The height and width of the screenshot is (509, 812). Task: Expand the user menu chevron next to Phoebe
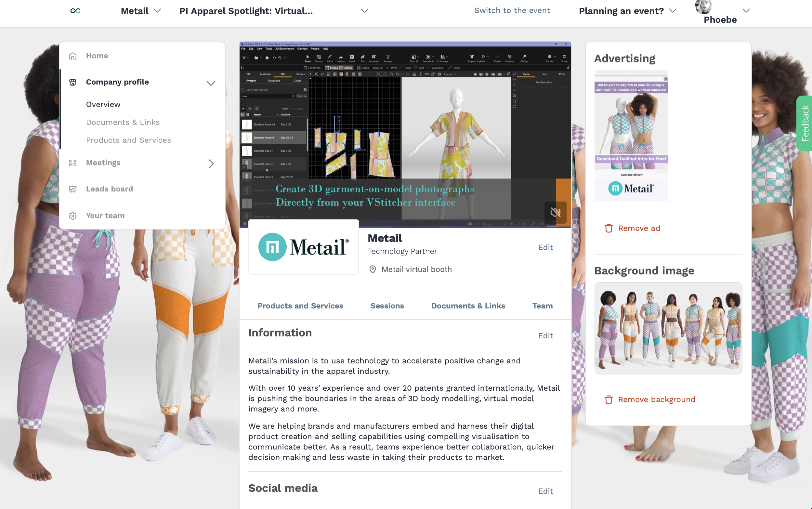point(746,11)
